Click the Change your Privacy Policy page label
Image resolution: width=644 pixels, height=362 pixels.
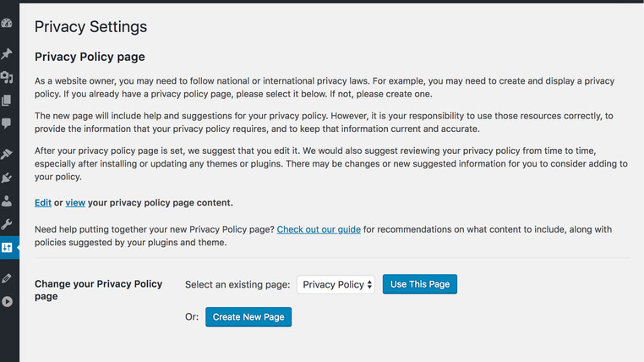99,289
